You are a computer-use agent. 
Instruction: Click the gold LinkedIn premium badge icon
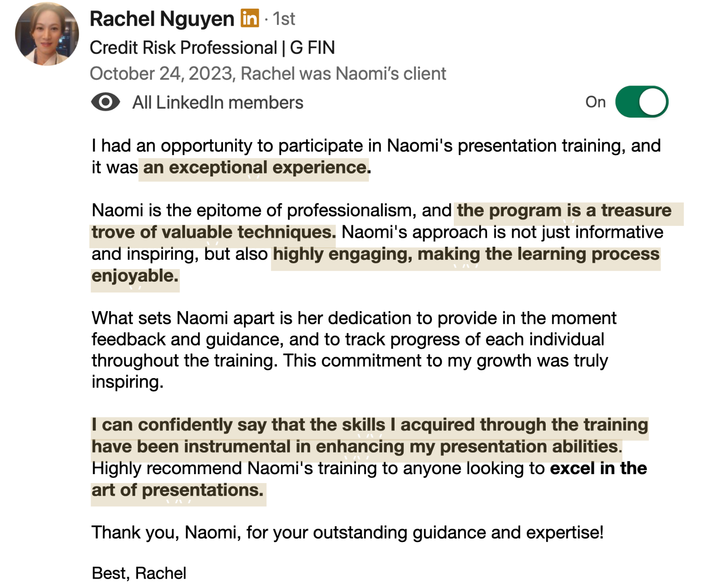pos(250,18)
